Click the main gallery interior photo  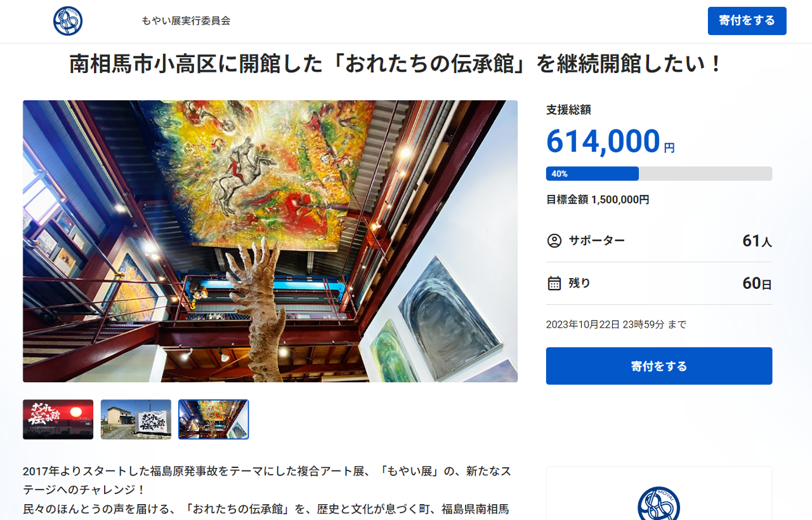(270, 241)
